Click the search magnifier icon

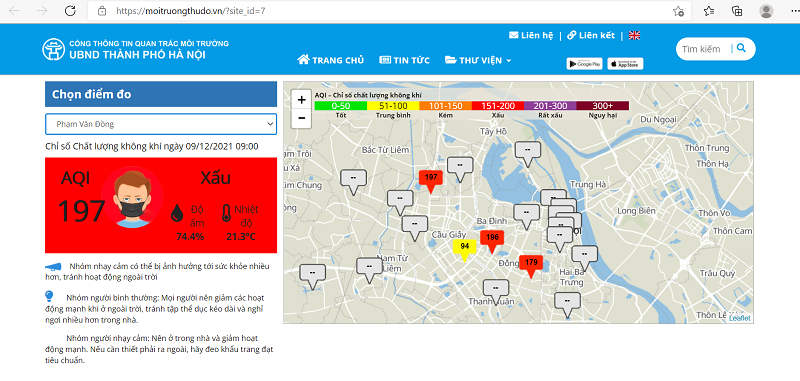pos(742,48)
